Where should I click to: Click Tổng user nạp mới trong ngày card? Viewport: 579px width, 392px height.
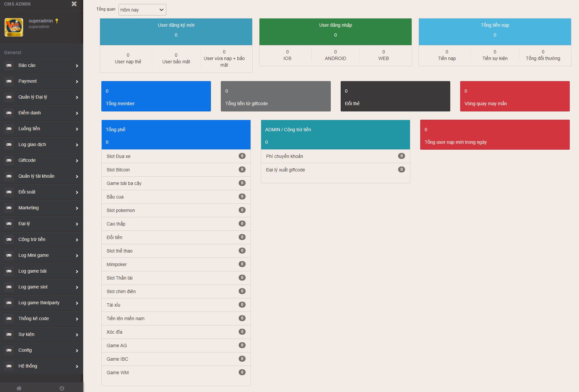(495, 135)
